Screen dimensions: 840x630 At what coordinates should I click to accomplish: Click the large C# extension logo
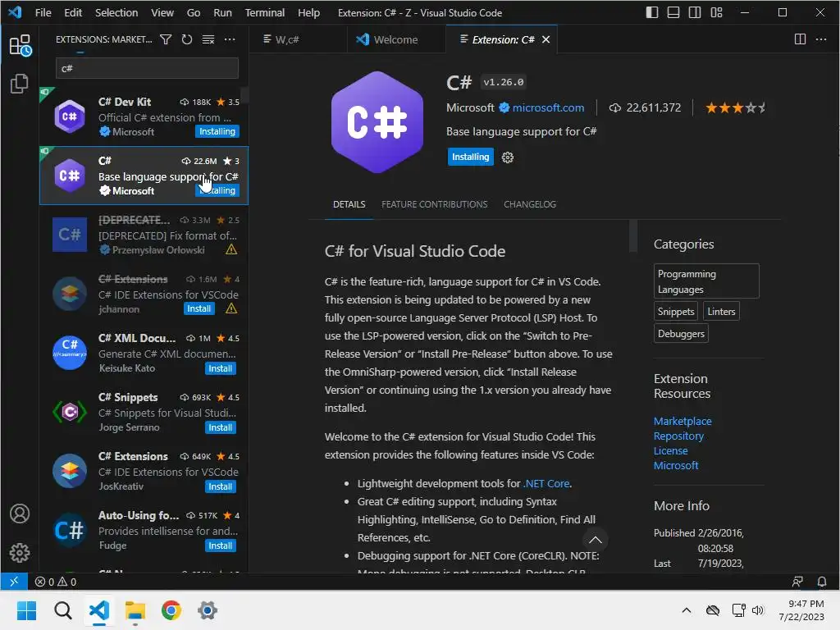tap(377, 123)
